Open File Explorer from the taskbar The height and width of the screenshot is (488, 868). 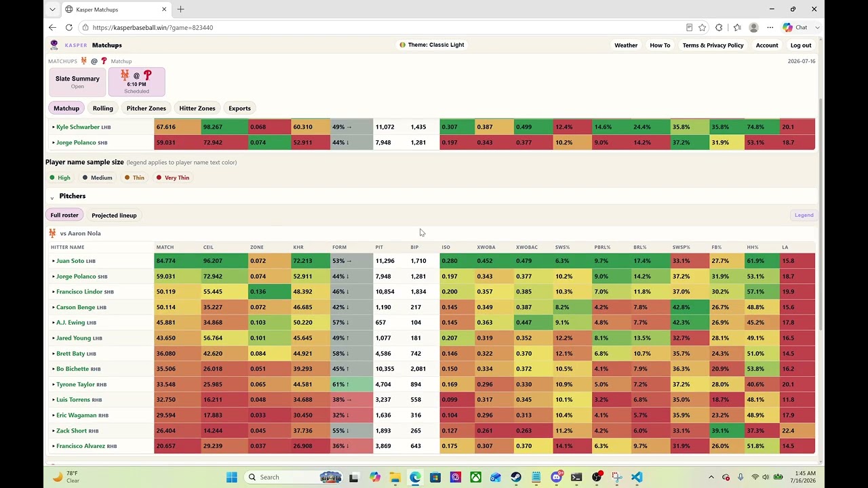click(395, 477)
